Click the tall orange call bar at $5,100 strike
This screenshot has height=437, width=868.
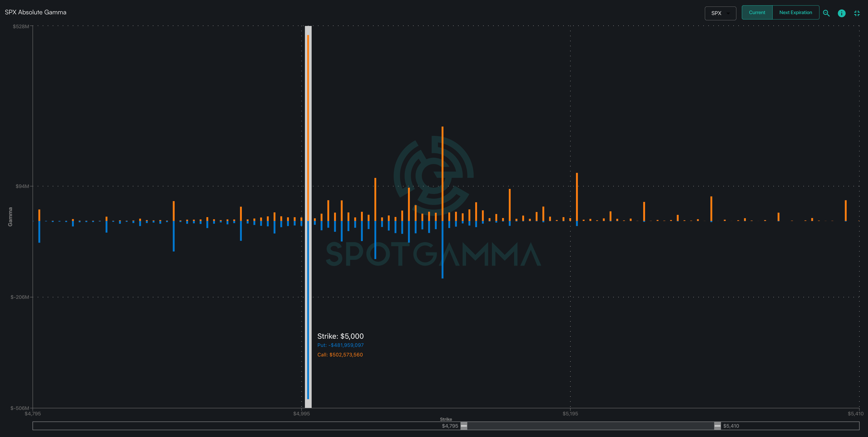click(442, 169)
